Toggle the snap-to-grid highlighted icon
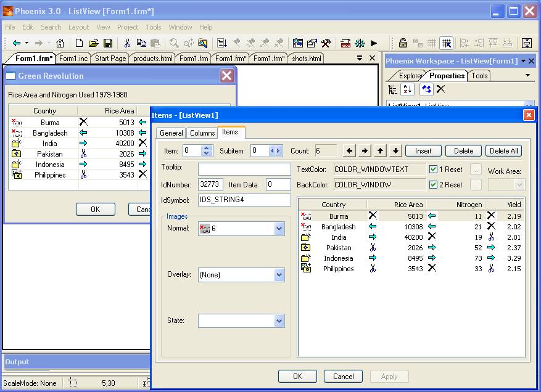 (446, 43)
